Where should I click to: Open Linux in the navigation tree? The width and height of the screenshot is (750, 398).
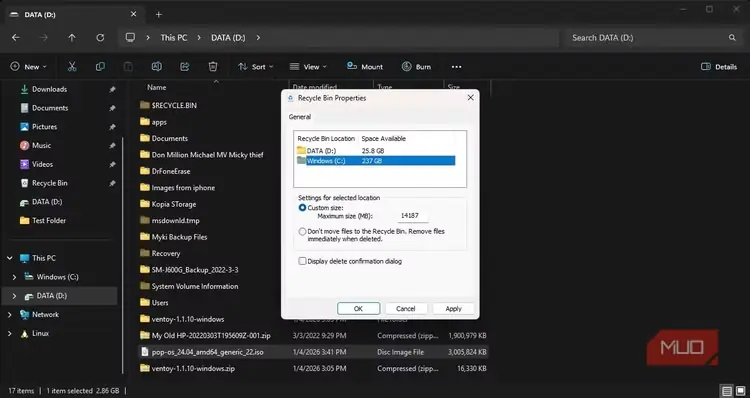(40, 333)
